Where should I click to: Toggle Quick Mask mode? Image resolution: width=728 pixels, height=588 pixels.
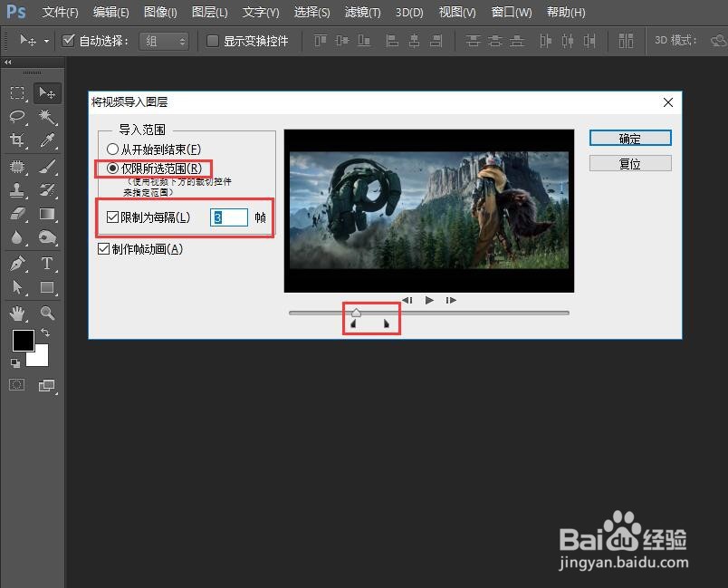16,384
